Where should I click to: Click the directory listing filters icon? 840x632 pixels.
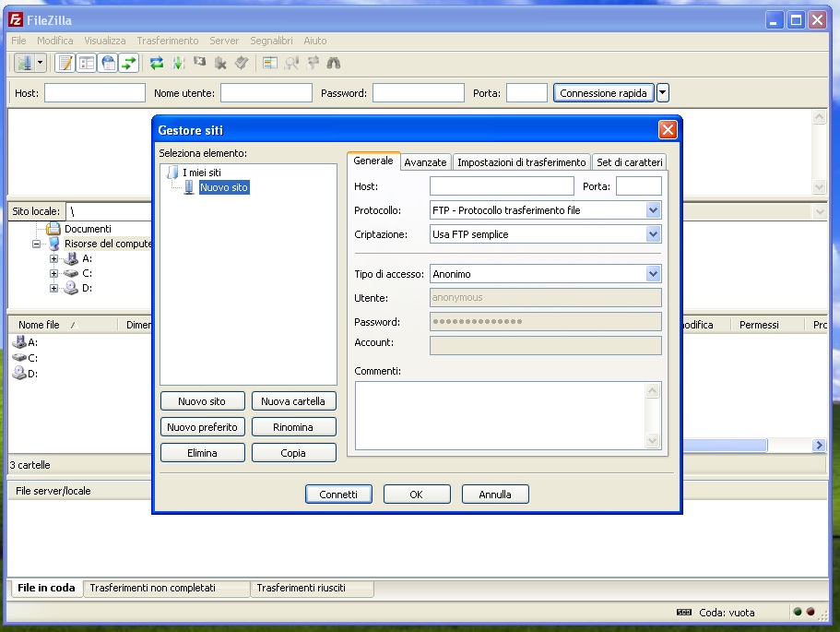pos(269,63)
